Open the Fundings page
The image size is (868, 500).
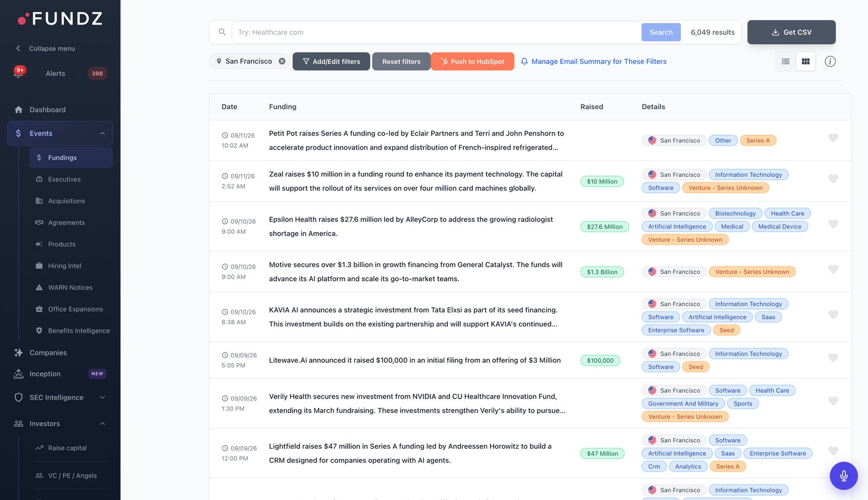click(x=70, y=158)
